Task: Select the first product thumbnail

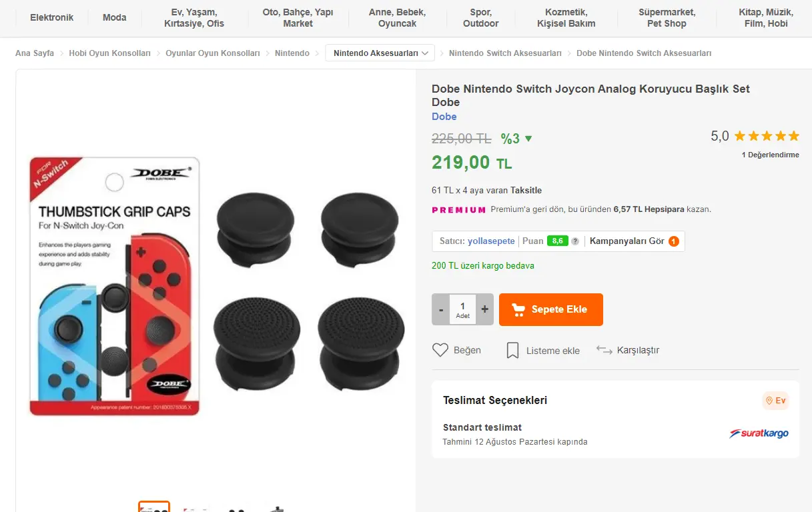Action: pos(154,507)
